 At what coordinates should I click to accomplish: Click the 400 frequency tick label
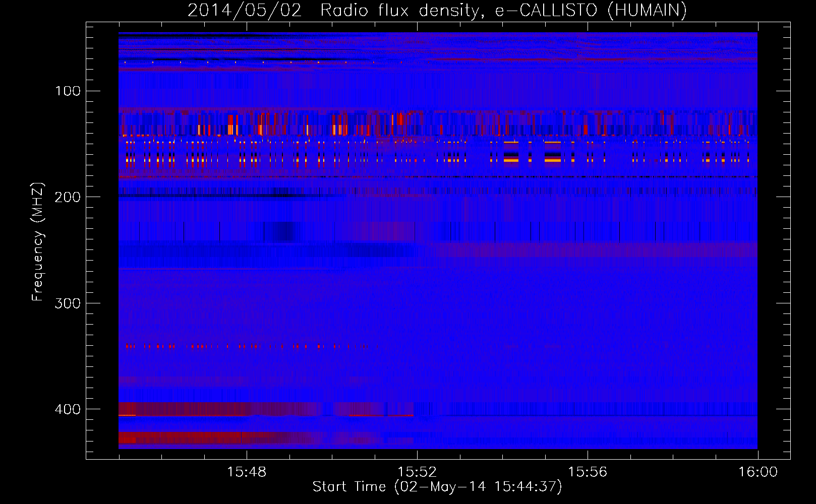[x=68, y=409]
